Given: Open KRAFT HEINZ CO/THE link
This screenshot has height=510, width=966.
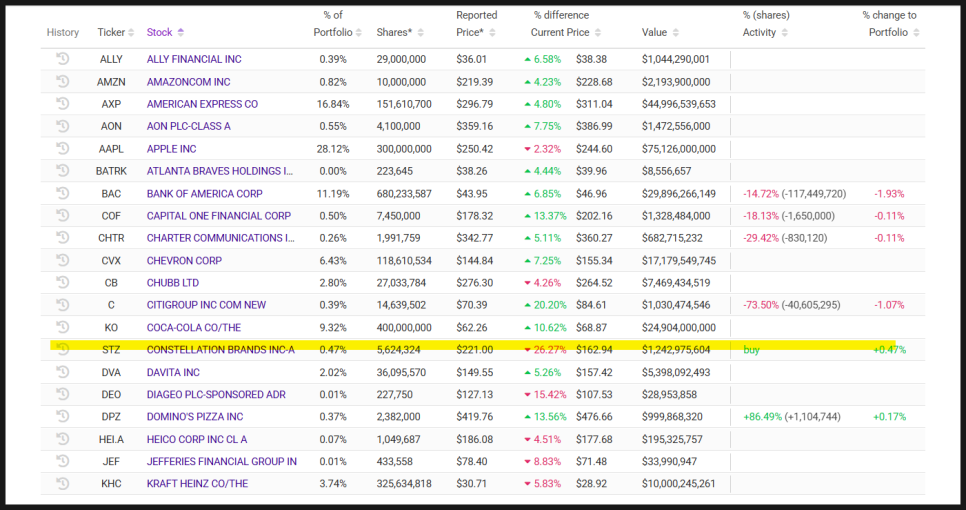Looking at the screenshot, I should click(197, 484).
